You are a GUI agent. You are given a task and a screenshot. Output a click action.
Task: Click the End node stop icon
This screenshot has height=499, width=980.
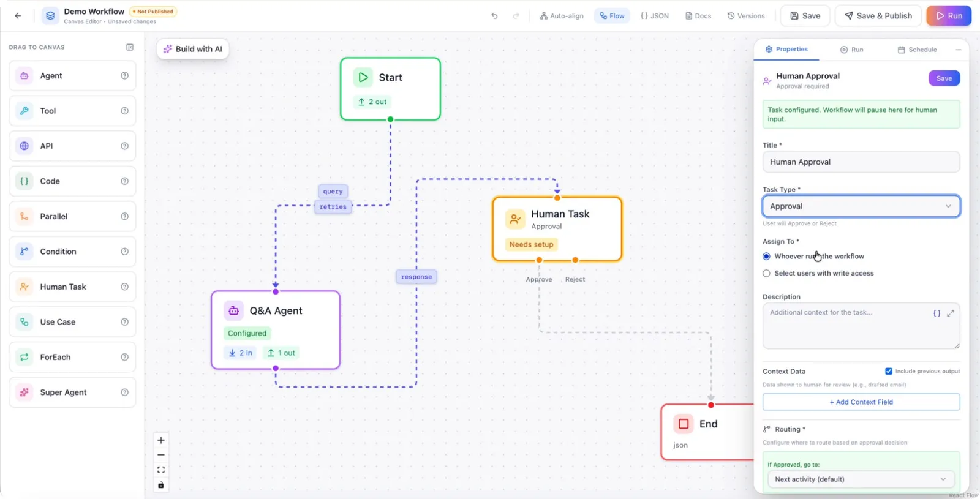[x=684, y=424]
